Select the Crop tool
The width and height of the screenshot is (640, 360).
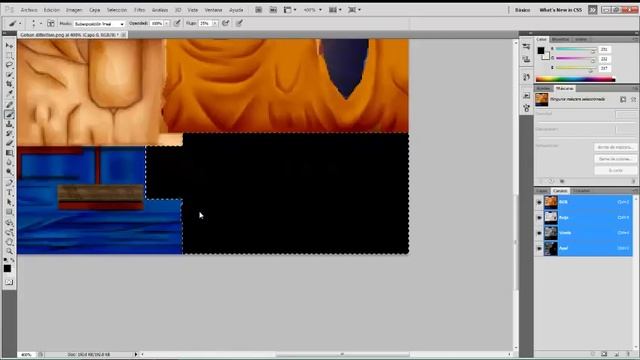tap(9, 84)
